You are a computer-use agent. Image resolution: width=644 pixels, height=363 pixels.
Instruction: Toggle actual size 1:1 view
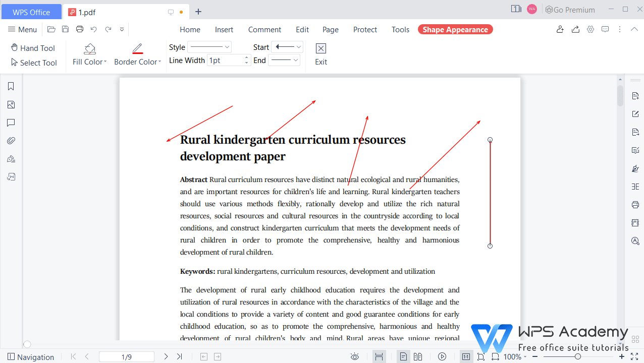click(465, 356)
